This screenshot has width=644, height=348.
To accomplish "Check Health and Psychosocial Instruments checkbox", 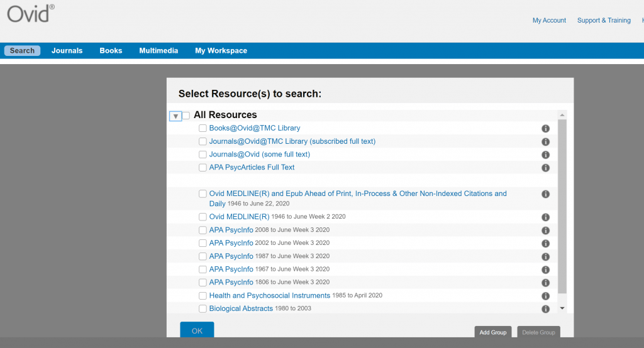I will (x=203, y=295).
